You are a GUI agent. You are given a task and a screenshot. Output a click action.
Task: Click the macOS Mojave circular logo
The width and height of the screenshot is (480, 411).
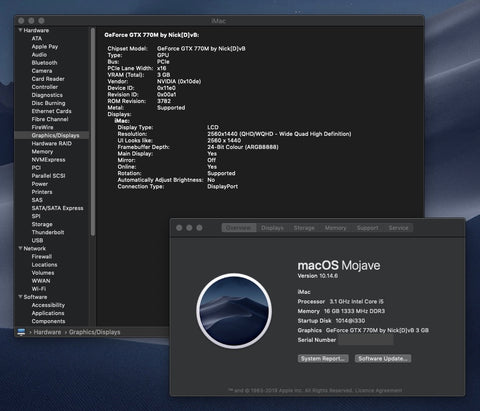click(234, 311)
